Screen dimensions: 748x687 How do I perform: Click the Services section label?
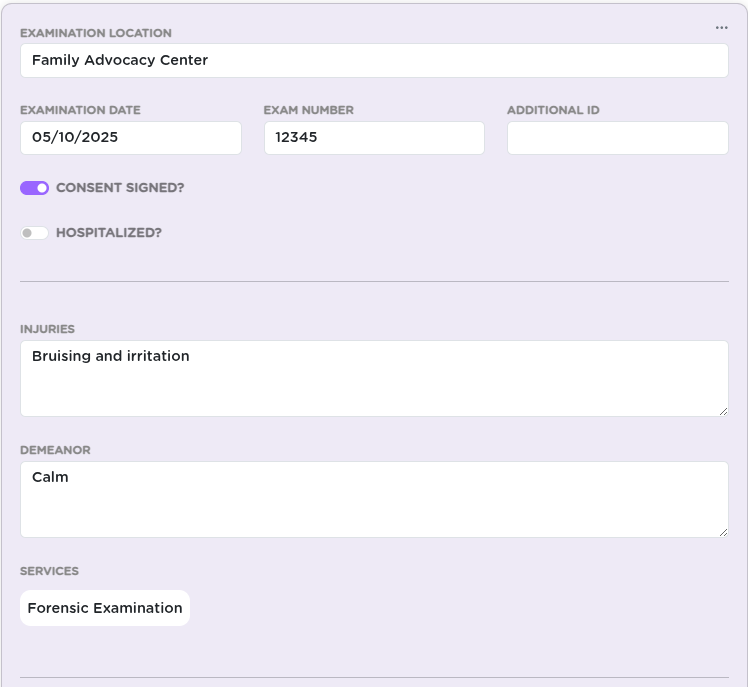pyautogui.click(x=49, y=571)
